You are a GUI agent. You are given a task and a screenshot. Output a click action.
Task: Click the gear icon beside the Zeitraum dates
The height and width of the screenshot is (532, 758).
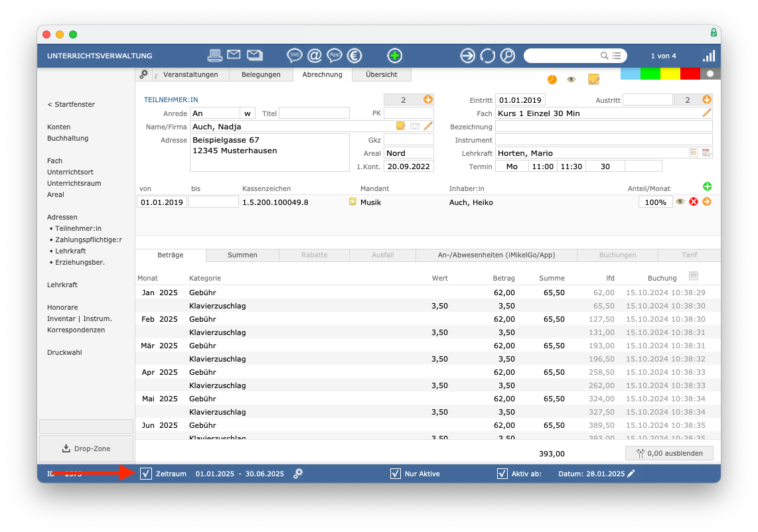(298, 474)
